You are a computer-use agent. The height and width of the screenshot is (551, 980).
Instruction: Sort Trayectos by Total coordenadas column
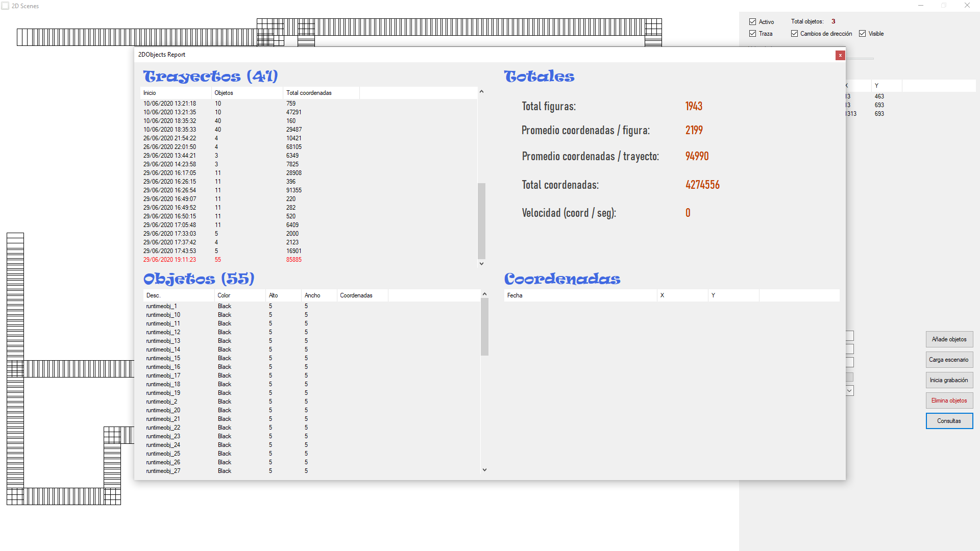[321, 93]
